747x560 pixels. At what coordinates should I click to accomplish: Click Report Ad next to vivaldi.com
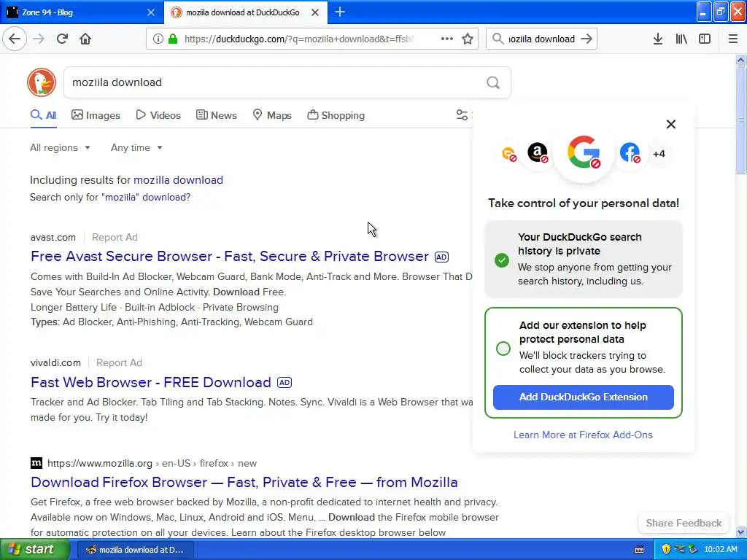click(119, 363)
